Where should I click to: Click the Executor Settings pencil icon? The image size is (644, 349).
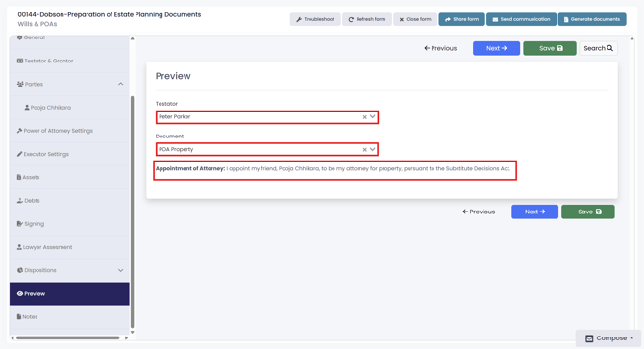[20, 154]
